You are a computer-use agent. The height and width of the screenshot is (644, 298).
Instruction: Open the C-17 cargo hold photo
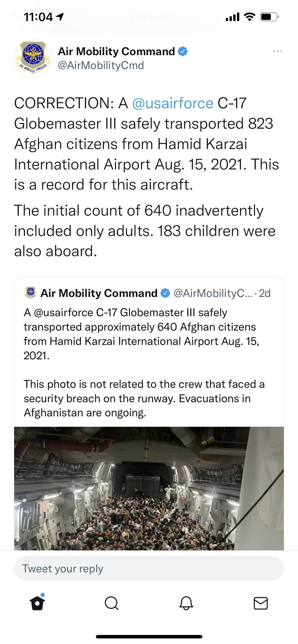click(x=149, y=488)
